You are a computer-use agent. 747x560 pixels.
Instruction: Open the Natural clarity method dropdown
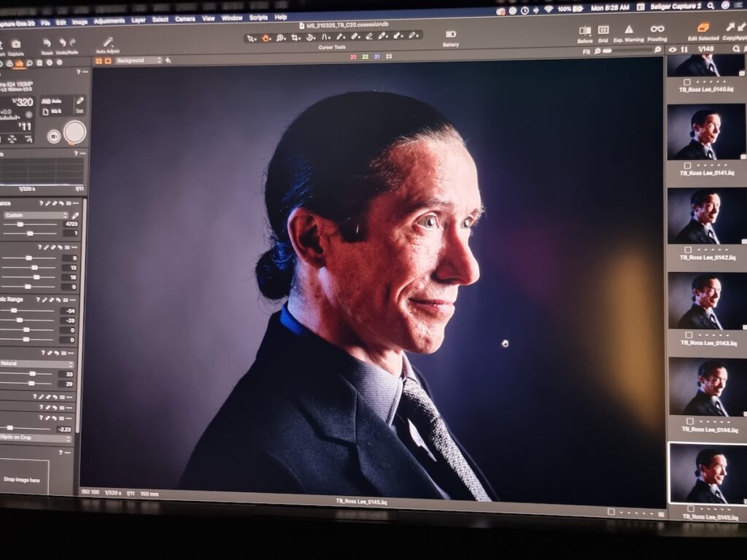coord(36,364)
